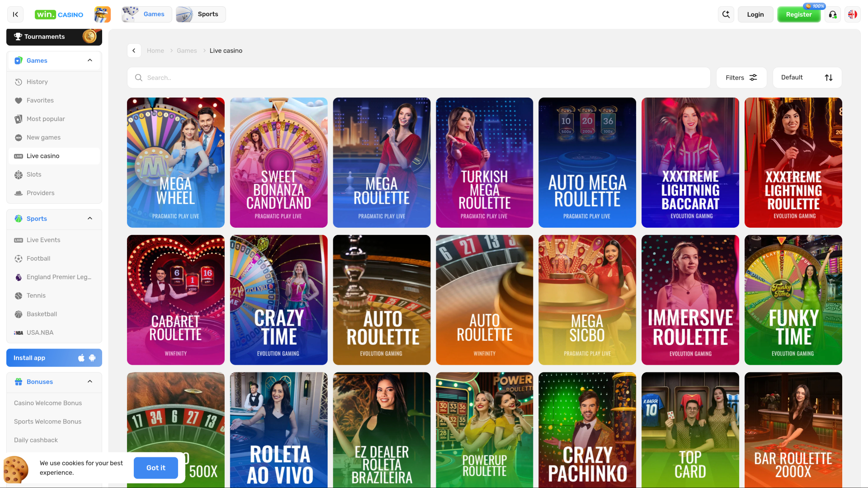The width and height of the screenshot is (868, 488).
Task: Open Immersive Roulette game tile
Action: [690, 300]
